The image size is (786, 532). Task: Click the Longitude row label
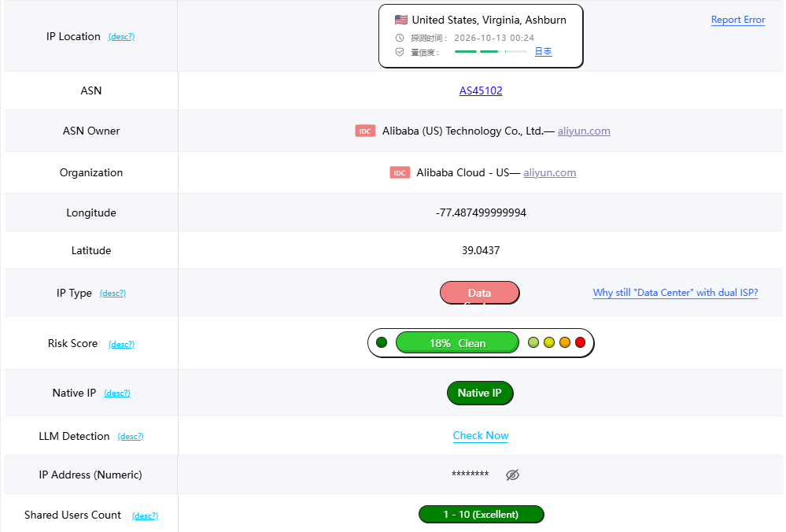(91, 213)
